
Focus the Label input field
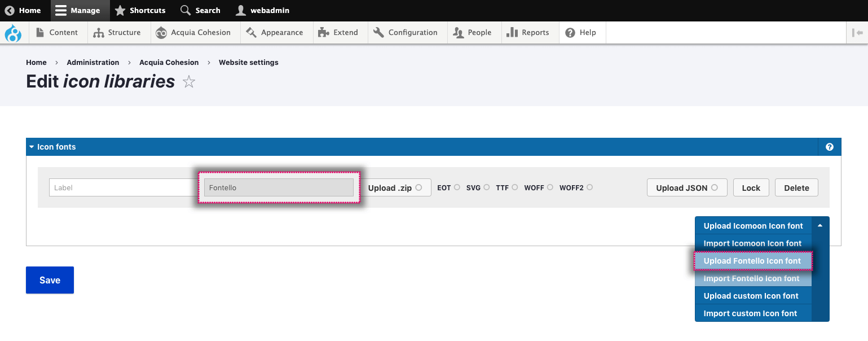tap(122, 187)
